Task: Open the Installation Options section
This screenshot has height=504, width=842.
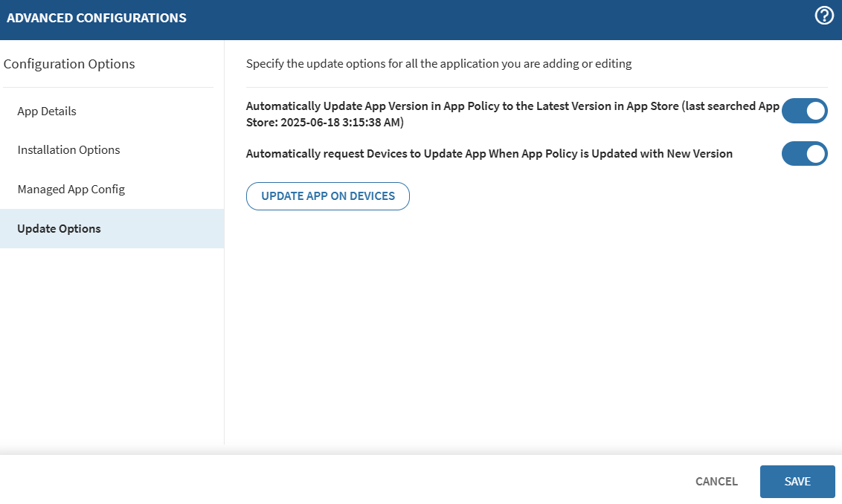Action: point(68,149)
